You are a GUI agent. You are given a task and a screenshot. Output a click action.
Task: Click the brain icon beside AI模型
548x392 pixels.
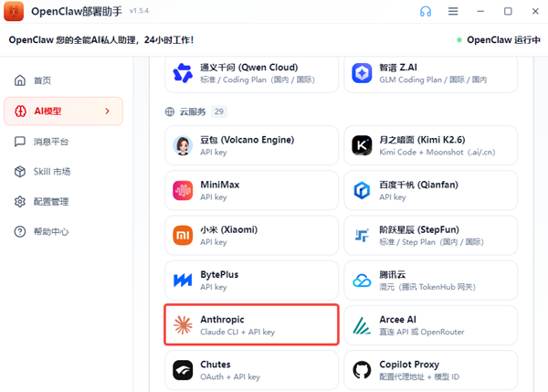(x=20, y=111)
